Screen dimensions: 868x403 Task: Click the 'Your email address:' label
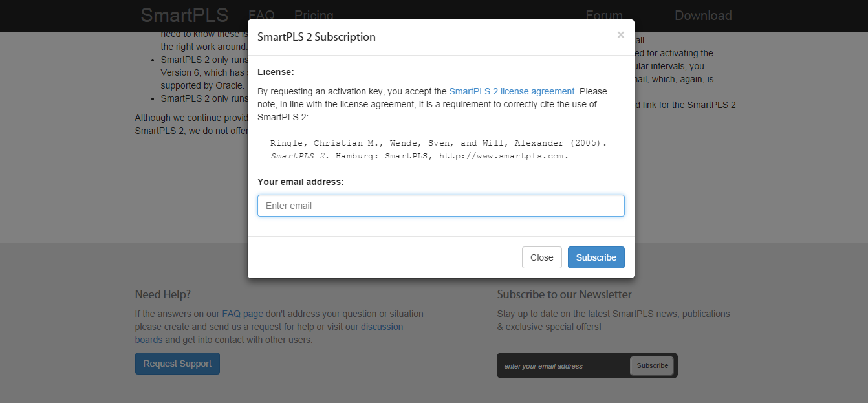point(300,182)
